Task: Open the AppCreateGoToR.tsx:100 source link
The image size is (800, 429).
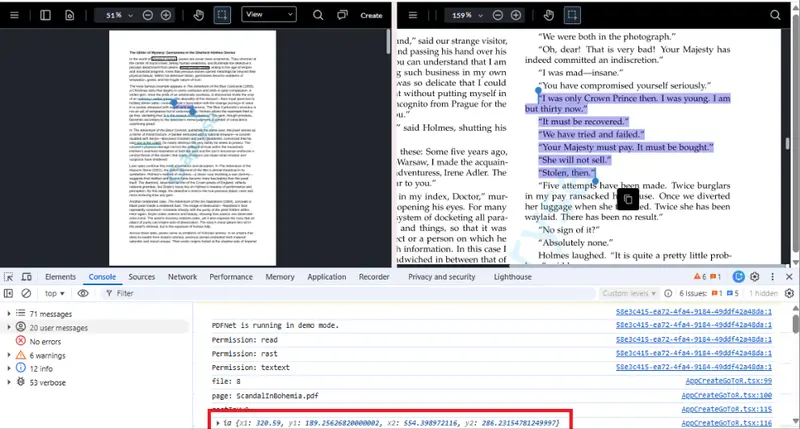Action: (727, 395)
